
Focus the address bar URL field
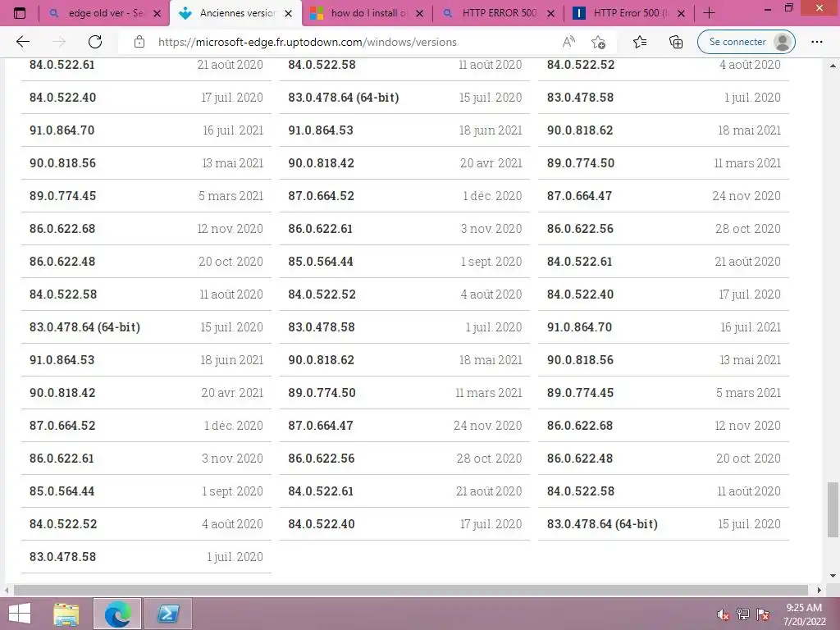pos(308,42)
